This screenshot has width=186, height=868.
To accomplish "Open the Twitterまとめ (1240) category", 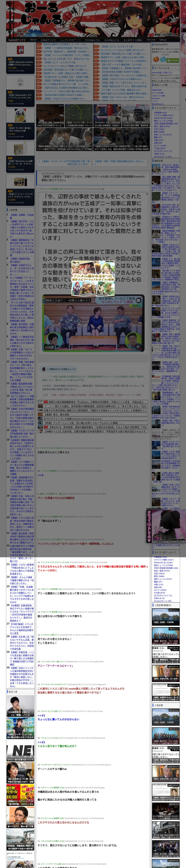I will [x=163, y=118].
